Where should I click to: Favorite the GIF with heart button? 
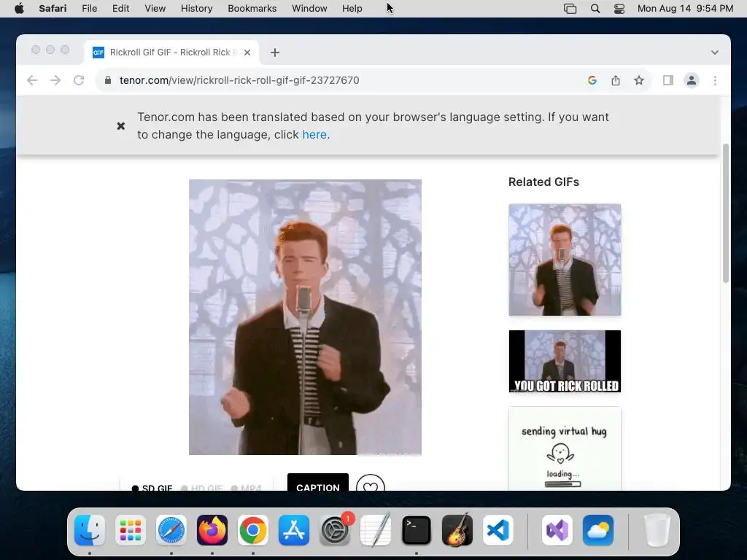pyautogui.click(x=370, y=483)
